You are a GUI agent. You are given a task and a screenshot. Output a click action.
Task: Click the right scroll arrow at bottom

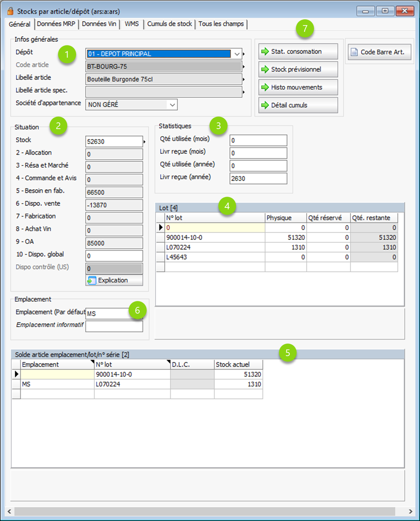click(410, 511)
